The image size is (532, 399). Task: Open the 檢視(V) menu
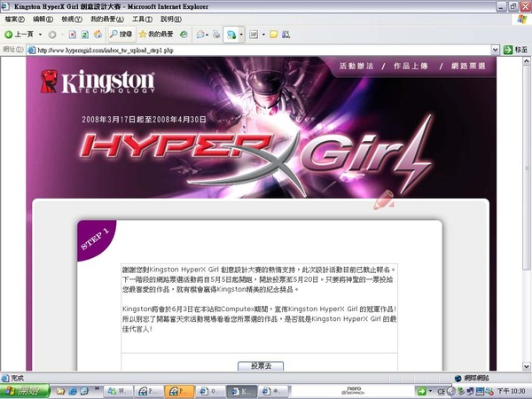click(x=72, y=20)
